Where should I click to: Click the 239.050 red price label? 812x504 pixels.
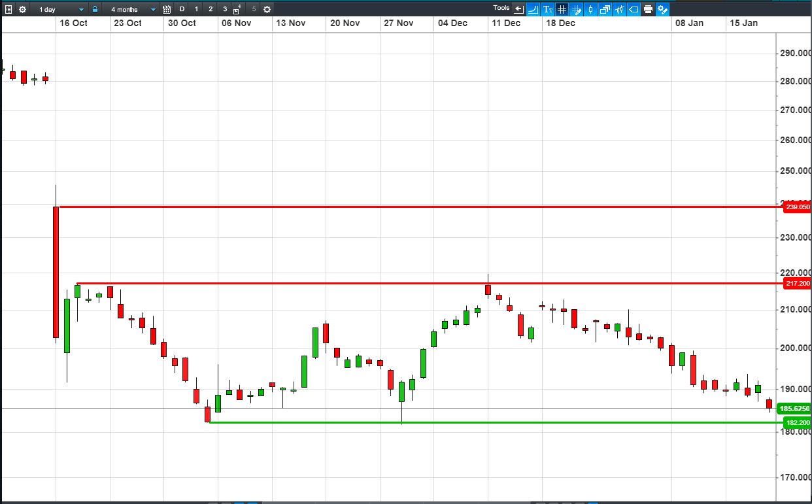click(797, 207)
